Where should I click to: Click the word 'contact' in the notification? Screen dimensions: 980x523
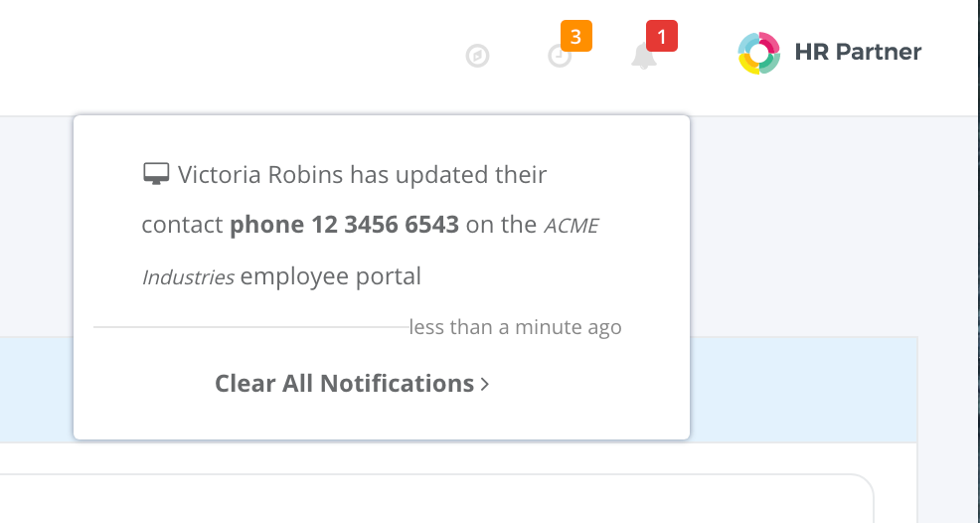pos(182,226)
